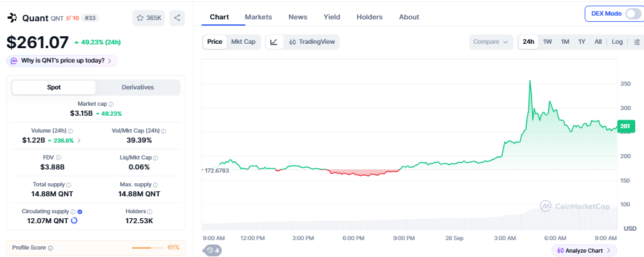Click the 172.6783 opening price marker
Image resolution: width=644 pixels, height=257 pixels.
217,170
